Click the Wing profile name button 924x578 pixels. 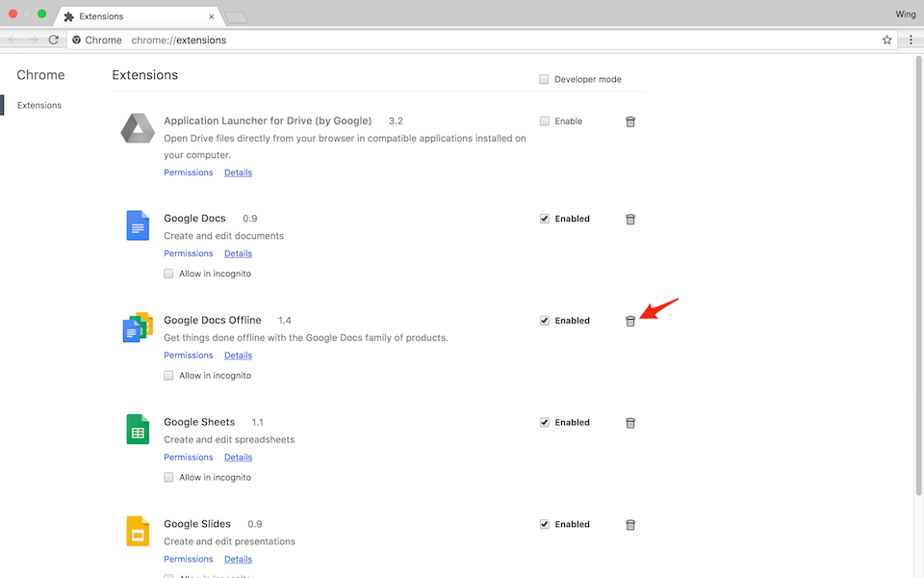pyautogui.click(x=905, y=14)
